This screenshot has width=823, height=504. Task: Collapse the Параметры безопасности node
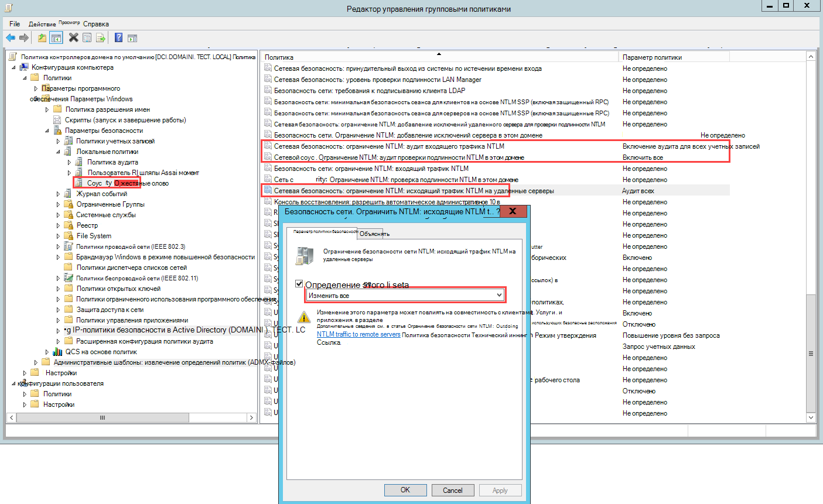pos(47,131)
